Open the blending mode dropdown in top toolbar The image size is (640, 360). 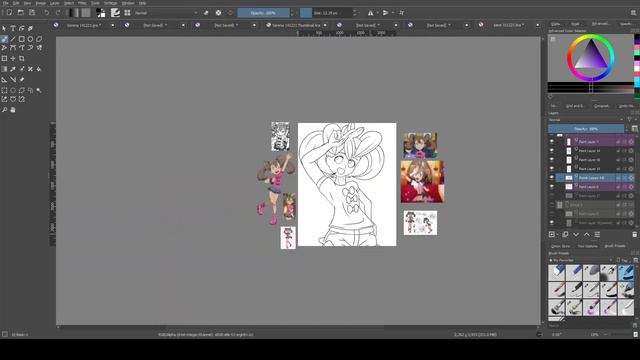pyautogui.click(x=166, y=13)
